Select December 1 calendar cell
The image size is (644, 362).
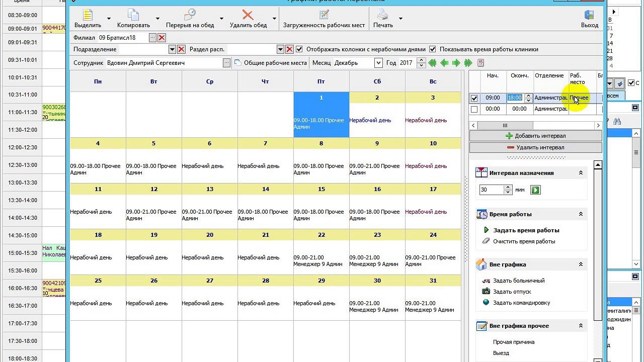pos(321,115)
